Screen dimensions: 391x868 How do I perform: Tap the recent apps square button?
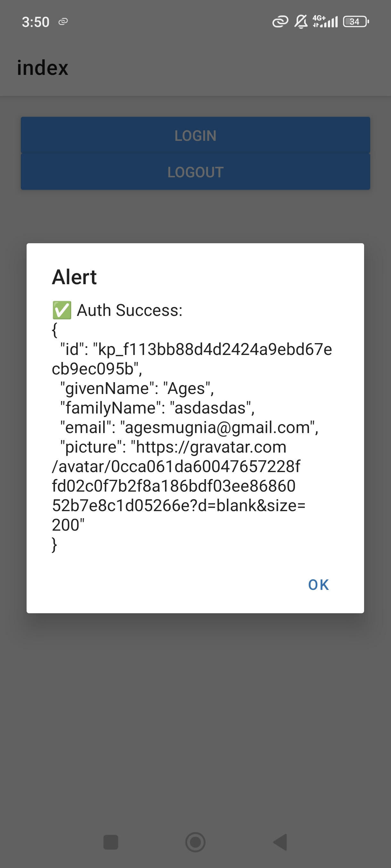coord(111,842)
